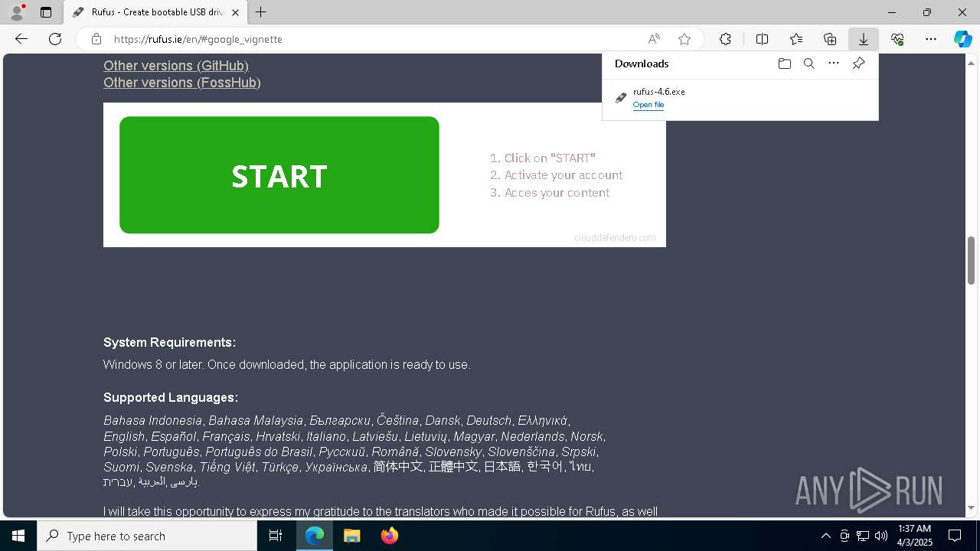Open the Windows Start menu
The width and height of the screenshot is (980, 551).
pos(18,536)
